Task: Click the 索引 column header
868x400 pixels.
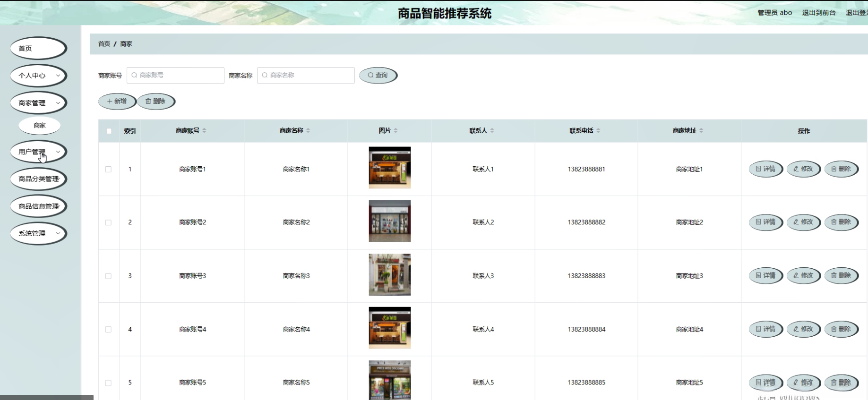Action: 130,131
